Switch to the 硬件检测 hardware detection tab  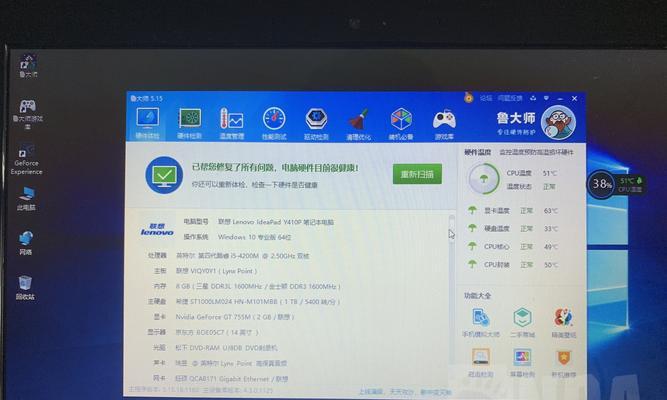coord(189,123)
